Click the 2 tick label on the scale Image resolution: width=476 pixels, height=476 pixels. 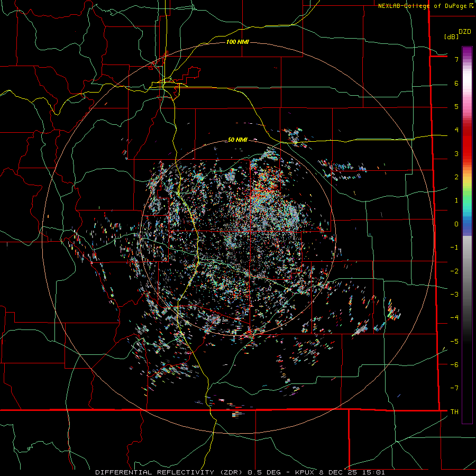(x=456, y=177)
